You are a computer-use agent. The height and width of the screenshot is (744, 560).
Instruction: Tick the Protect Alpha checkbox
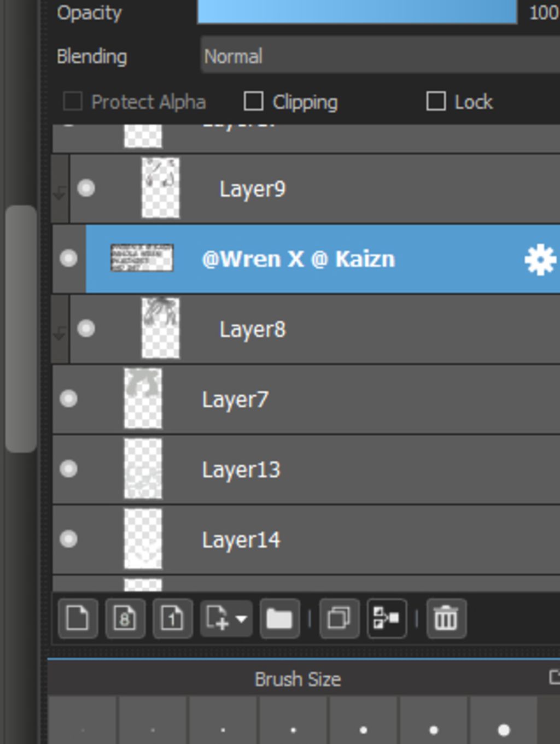point(73,101)
